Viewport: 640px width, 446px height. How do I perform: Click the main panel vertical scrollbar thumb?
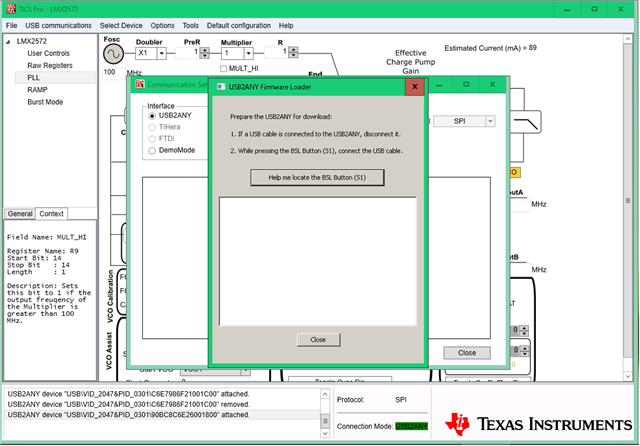tap(628, 200)
